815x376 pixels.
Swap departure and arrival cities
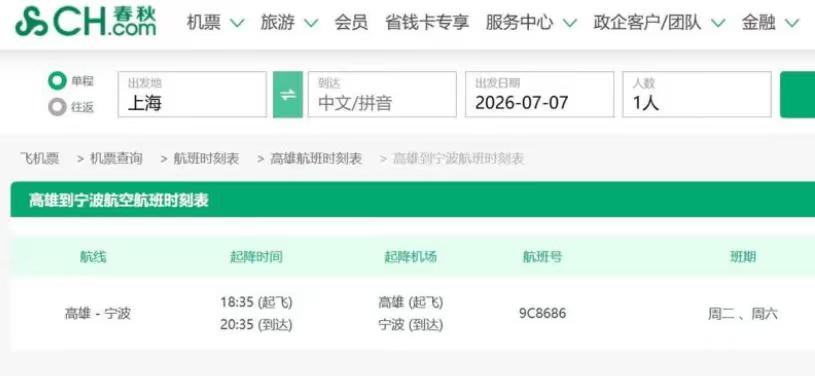tap(287, 95)
